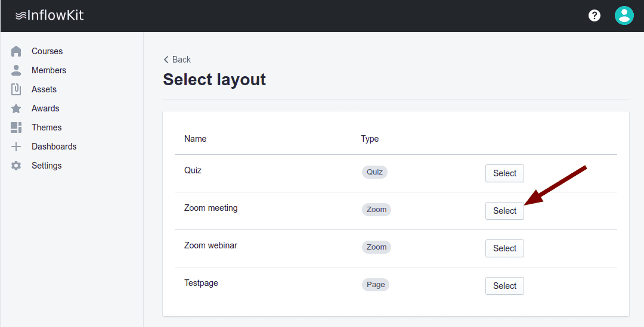Viewport: 644px width, 327px height.
Task: Click the Settings gear icon
Action: click(16, 166)
